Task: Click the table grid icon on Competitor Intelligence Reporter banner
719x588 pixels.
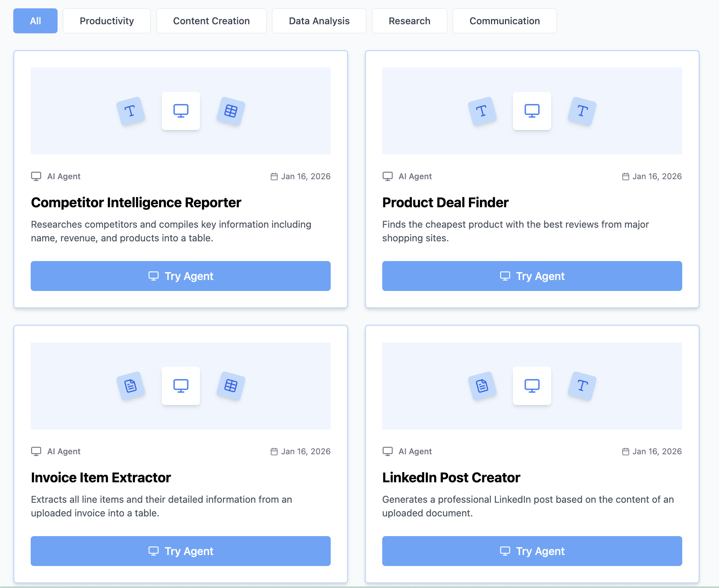Action: tap(230, 111)
